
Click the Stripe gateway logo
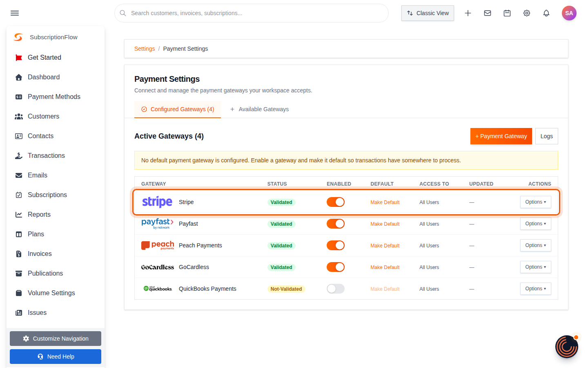tap(157, 202)
